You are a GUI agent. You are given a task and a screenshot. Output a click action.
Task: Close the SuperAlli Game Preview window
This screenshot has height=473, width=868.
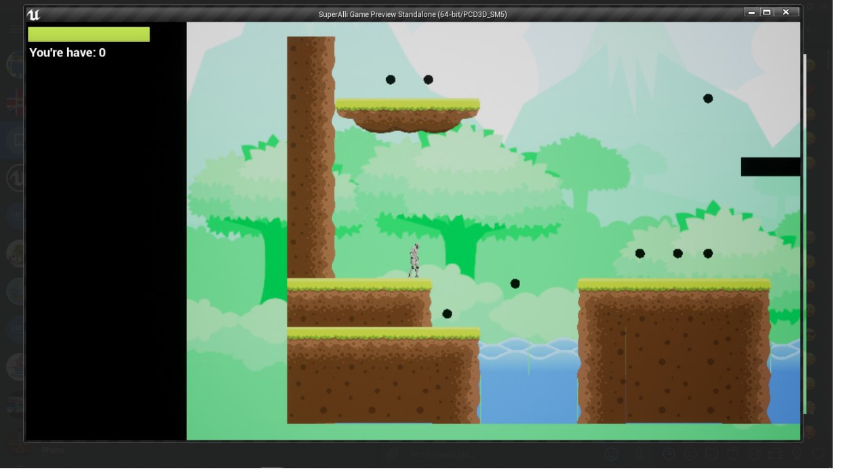[x=786, y=12]
